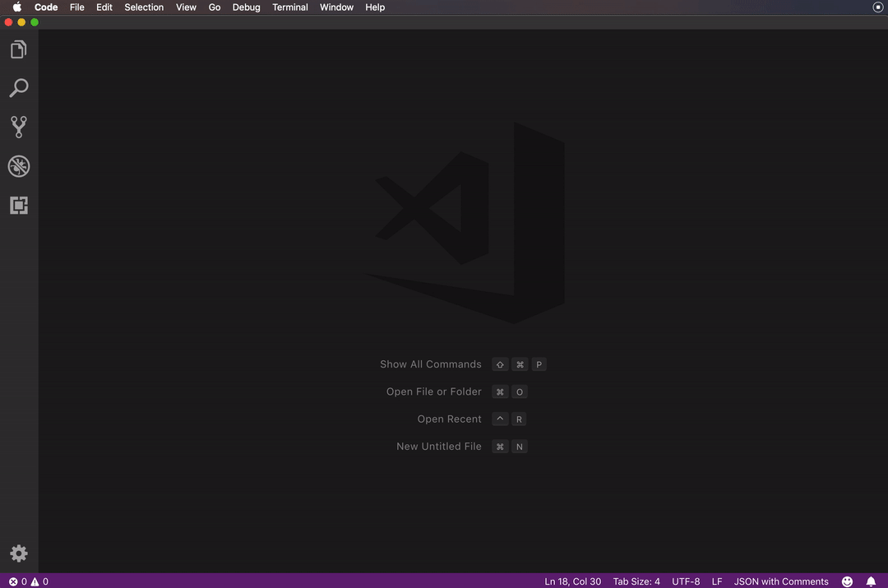Click Tab Size: 4 in status bar
The height and width of the screenshot is (588, 888).
click(637, 581)
